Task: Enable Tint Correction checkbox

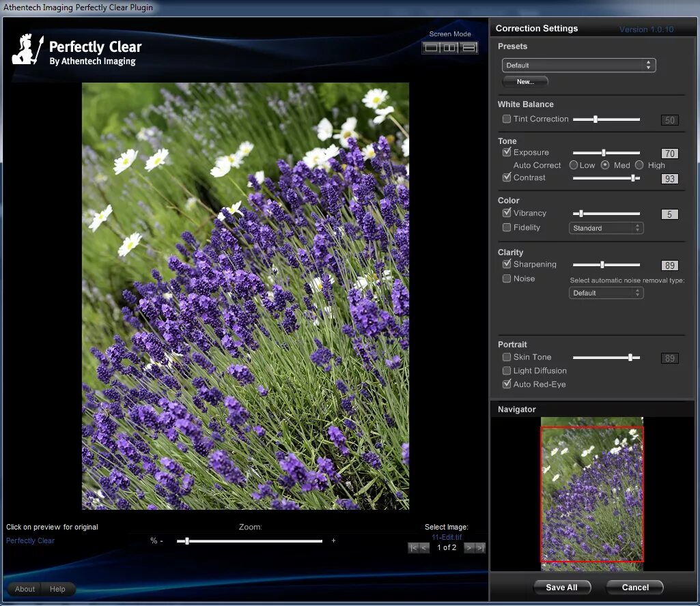Action: tap(506, 119)
